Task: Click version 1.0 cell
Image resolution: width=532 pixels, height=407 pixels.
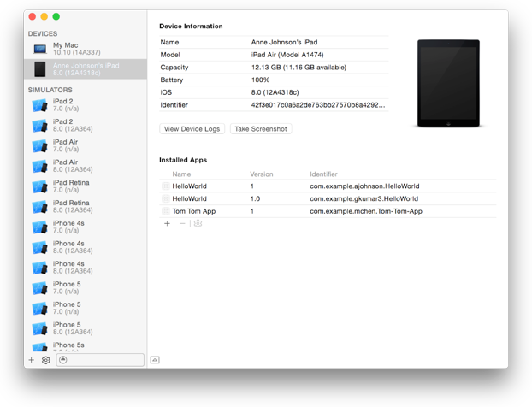Action: coord(255,198)
